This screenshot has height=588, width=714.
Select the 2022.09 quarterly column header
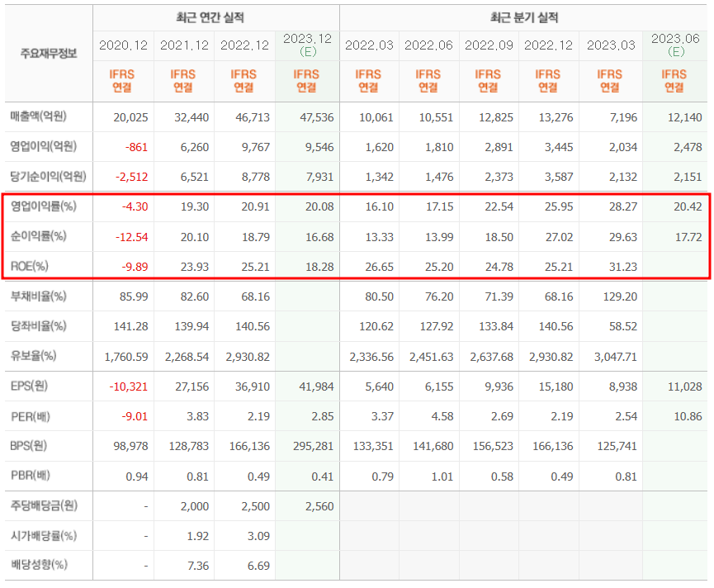[x=489, y=45]
